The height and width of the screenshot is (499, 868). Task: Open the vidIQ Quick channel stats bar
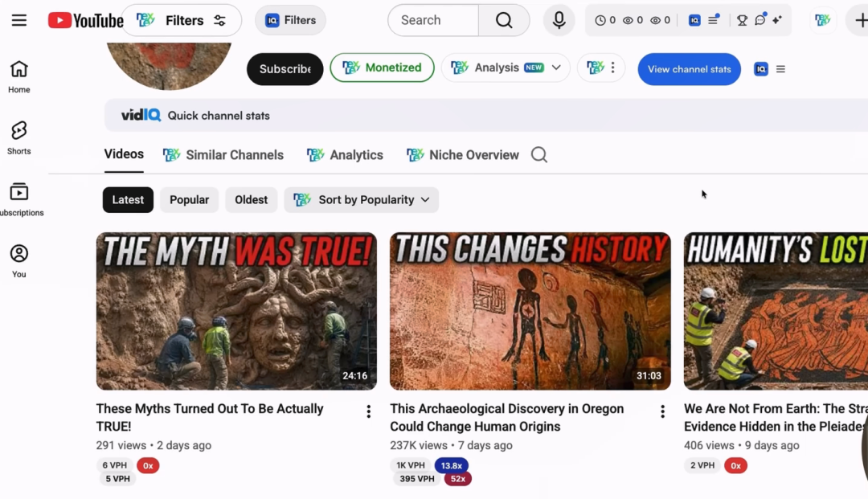coord(486,116)
